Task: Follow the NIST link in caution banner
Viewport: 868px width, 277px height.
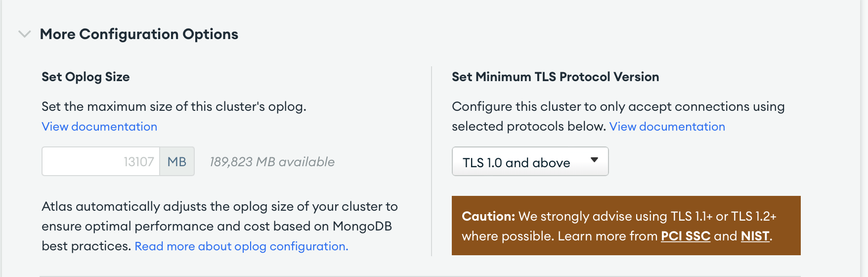Action: (755, 236)
